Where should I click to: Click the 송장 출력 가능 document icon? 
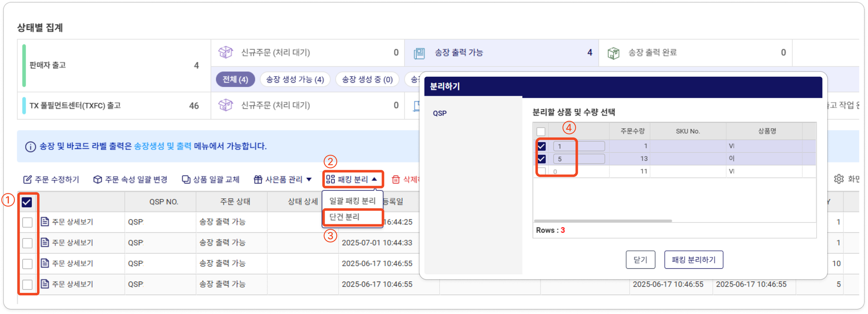coord(419,53)
